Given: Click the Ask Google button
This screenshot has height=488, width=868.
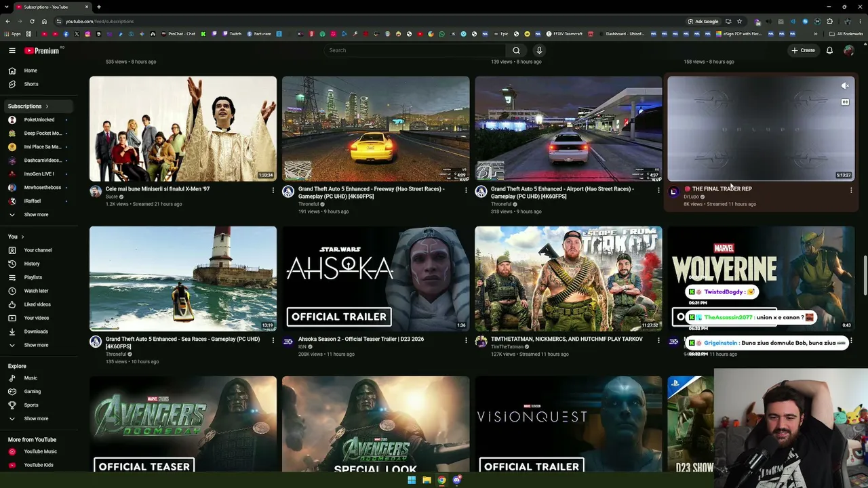Looking at the screenshot, I should click(703, 21).
